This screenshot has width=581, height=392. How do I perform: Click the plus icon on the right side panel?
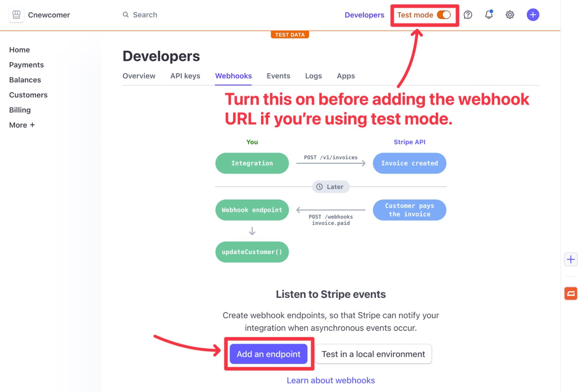pyautogui.click(x=571, y=259)
